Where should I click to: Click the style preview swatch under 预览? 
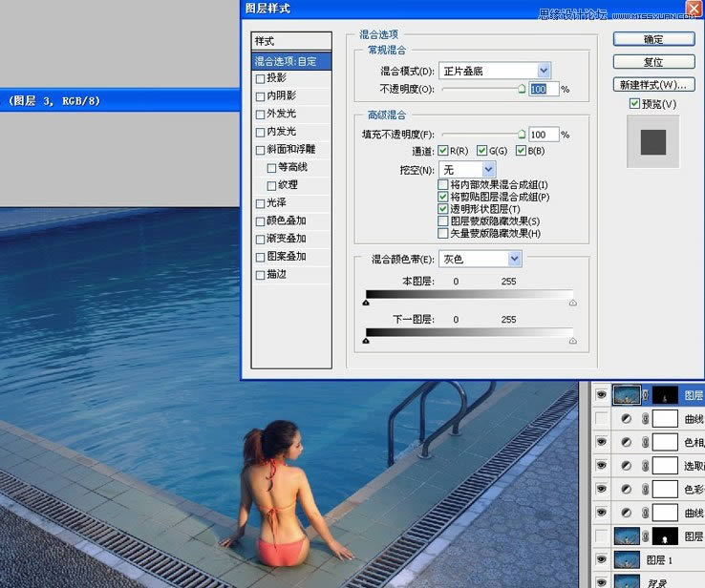coord(652,141)
